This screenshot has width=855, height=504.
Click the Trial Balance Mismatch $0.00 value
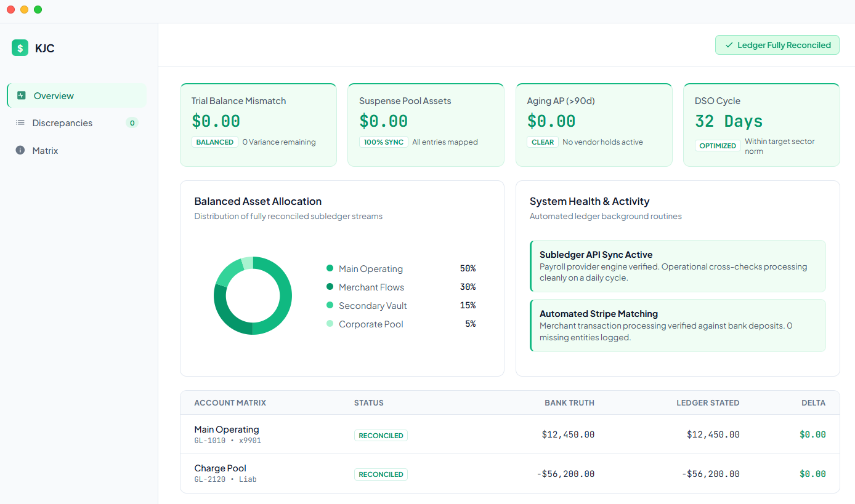[216, 121]
